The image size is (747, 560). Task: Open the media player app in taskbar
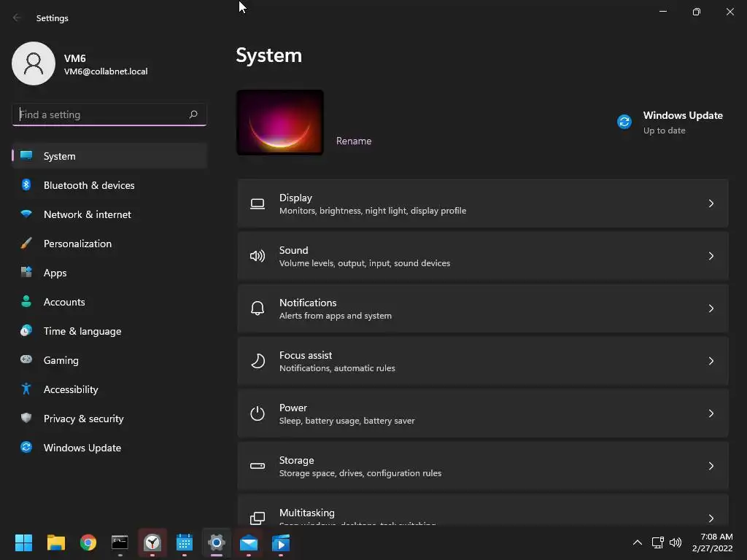point(281,542)
